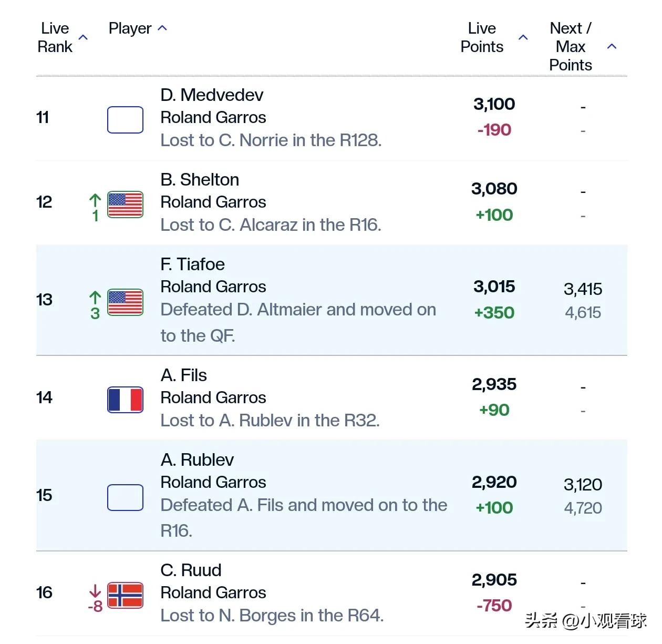Sort by Next / Max Points chevron
The image size is (662, 644).
(x=612, y=47)
